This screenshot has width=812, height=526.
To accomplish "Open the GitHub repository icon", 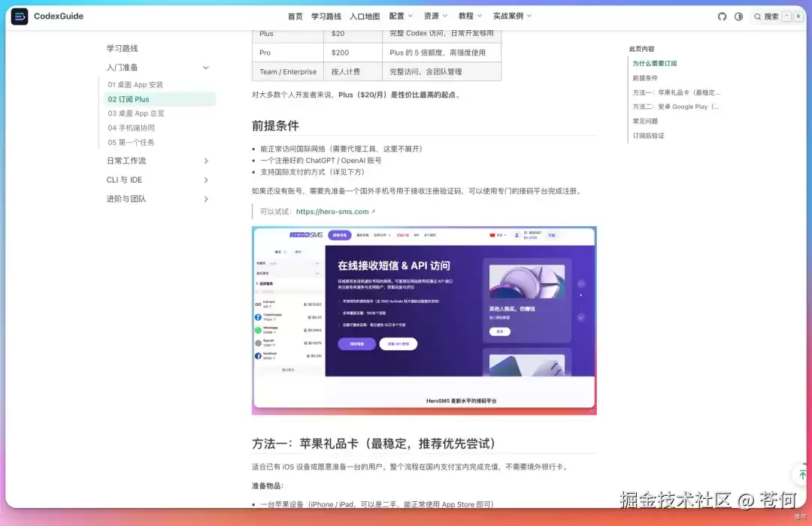I will tap(722, 17).
